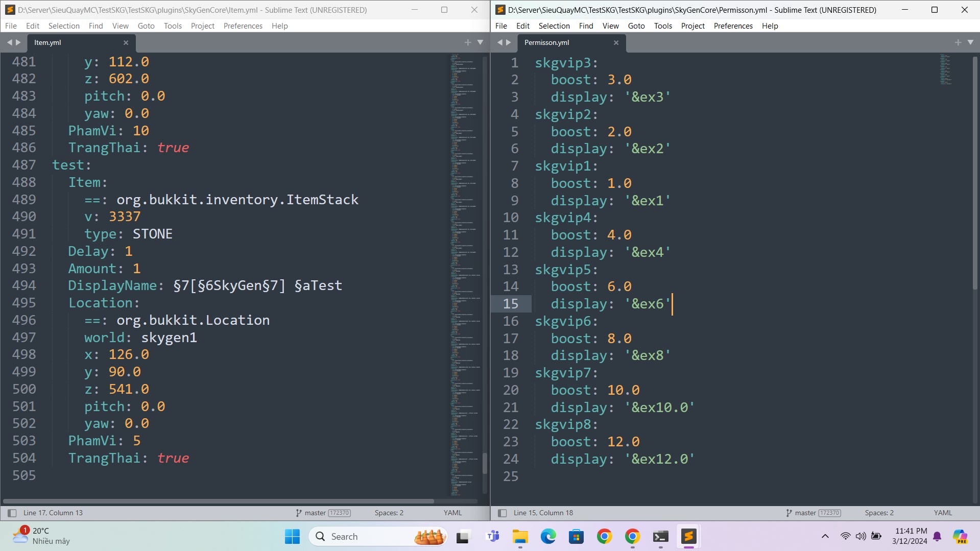Toggle the sidebar icon in Permisson.yml status bar
Screen dimensions: 980x551
[x=502, y=513]
